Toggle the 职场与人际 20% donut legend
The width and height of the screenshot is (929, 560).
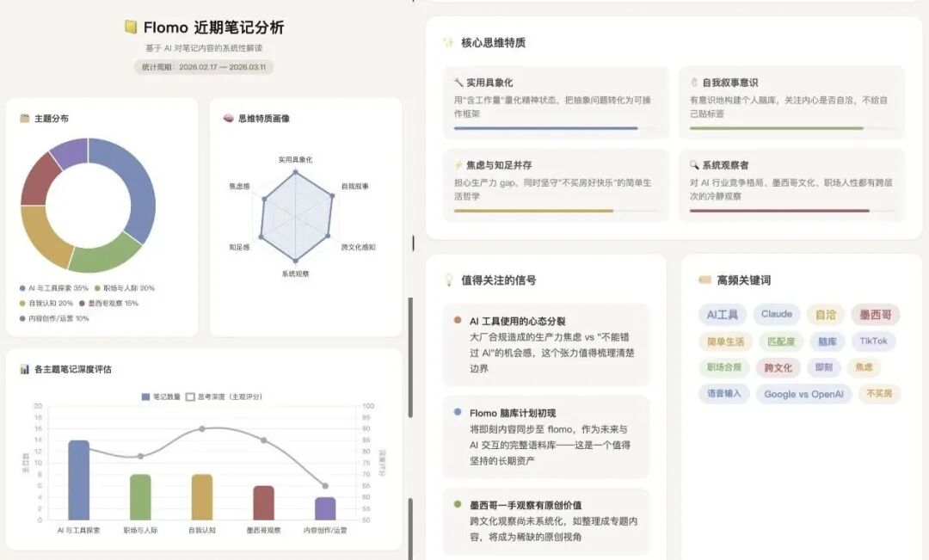point(124,288)
